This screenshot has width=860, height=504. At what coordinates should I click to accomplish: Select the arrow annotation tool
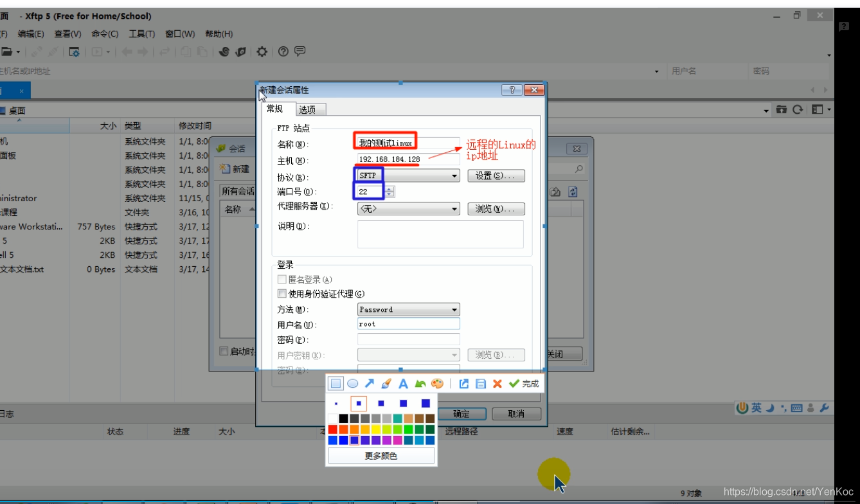(369, 384)
